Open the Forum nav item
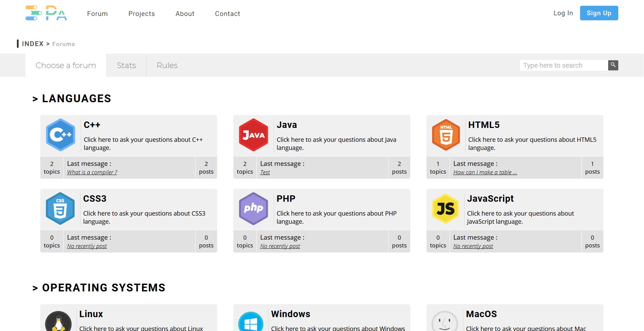644x331 pixels. [x=97, y=14]
